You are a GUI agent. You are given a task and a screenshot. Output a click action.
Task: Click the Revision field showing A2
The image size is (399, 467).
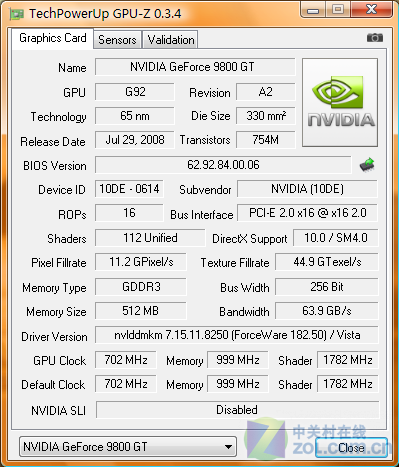pos(266,92)
